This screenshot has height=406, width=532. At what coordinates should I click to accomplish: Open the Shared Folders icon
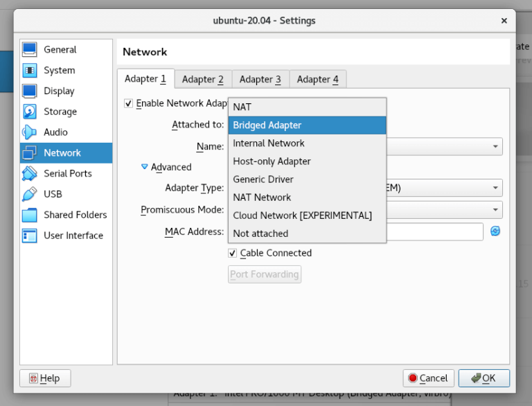(x=30, y=215)
